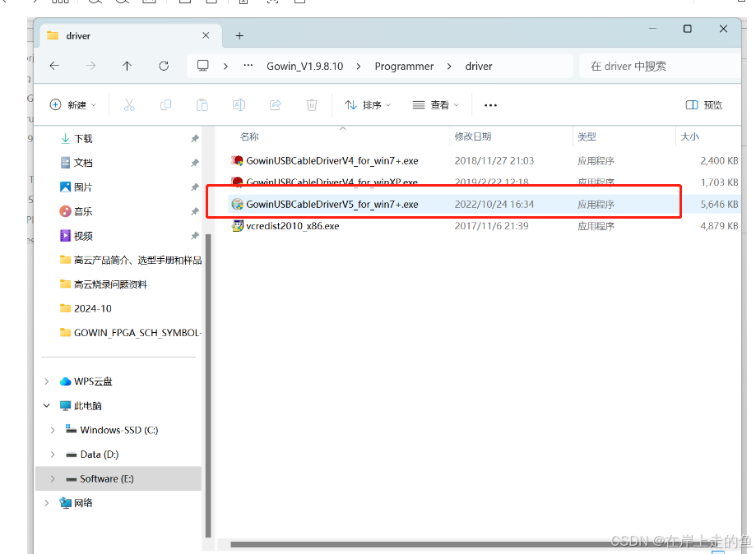Go up one folder level
Viewport: 756px width, 554px height.
127,66
